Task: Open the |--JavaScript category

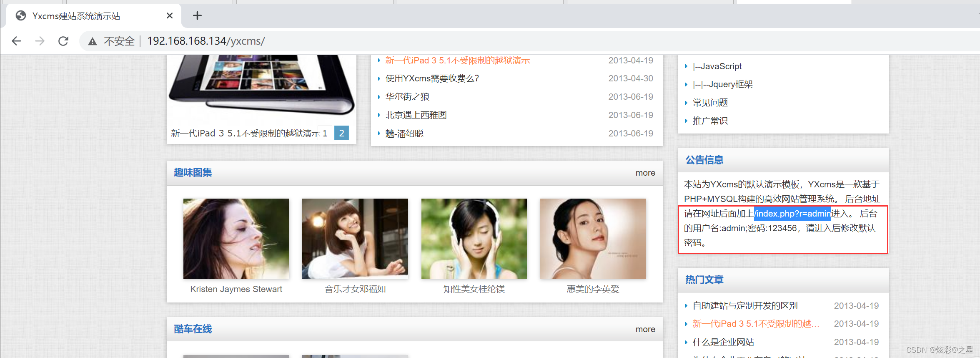Action: [717, 66]
